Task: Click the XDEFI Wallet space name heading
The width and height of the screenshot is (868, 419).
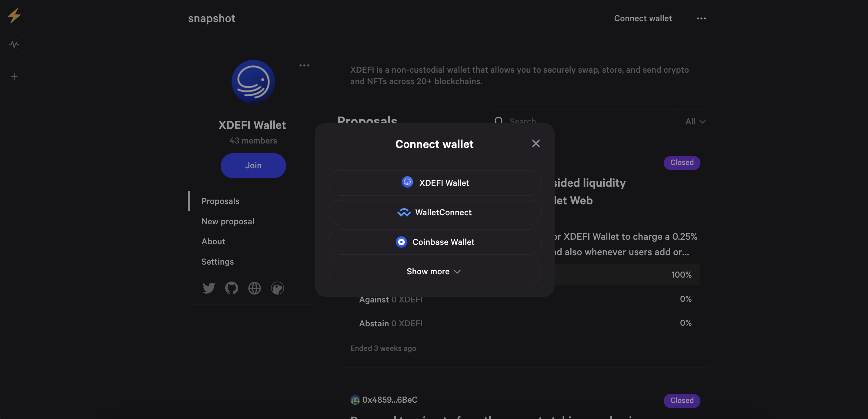Action: point(252,125)
